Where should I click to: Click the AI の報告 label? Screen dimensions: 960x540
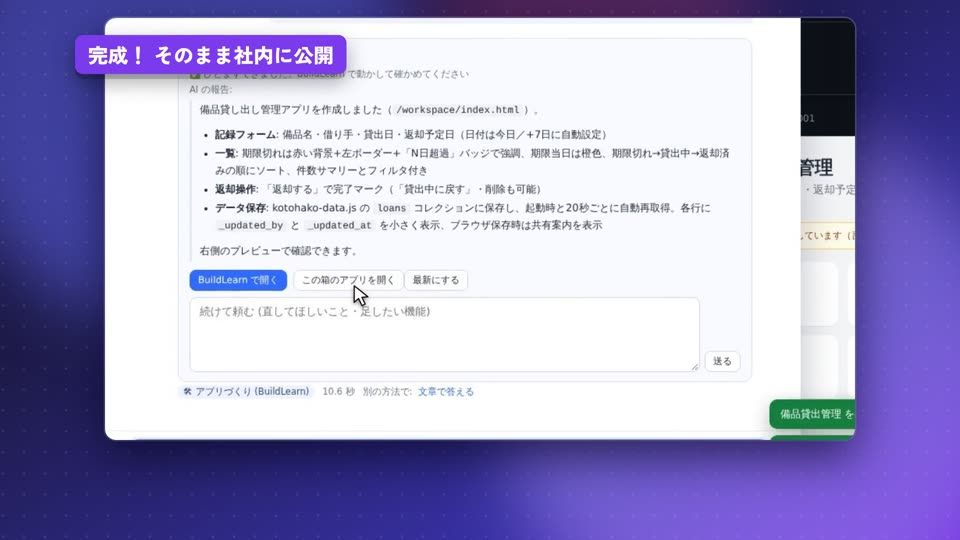tap(211, 89)
